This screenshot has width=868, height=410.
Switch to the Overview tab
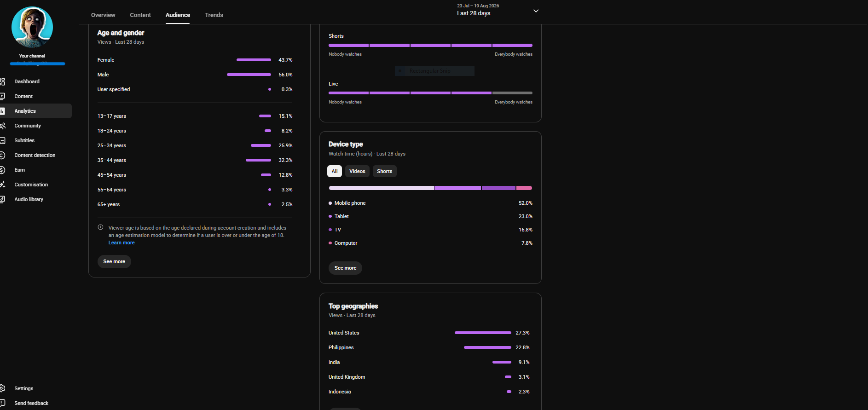click(103, 15)
